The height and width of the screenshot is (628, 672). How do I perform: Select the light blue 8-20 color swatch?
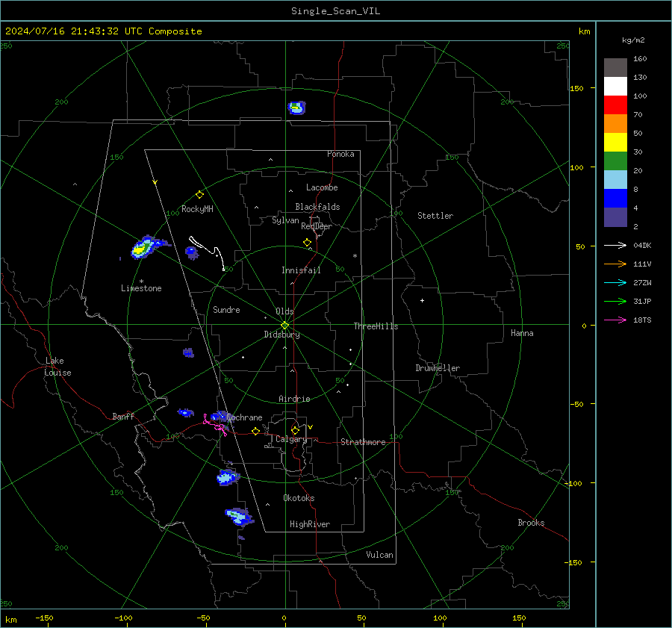click(615, 180)
